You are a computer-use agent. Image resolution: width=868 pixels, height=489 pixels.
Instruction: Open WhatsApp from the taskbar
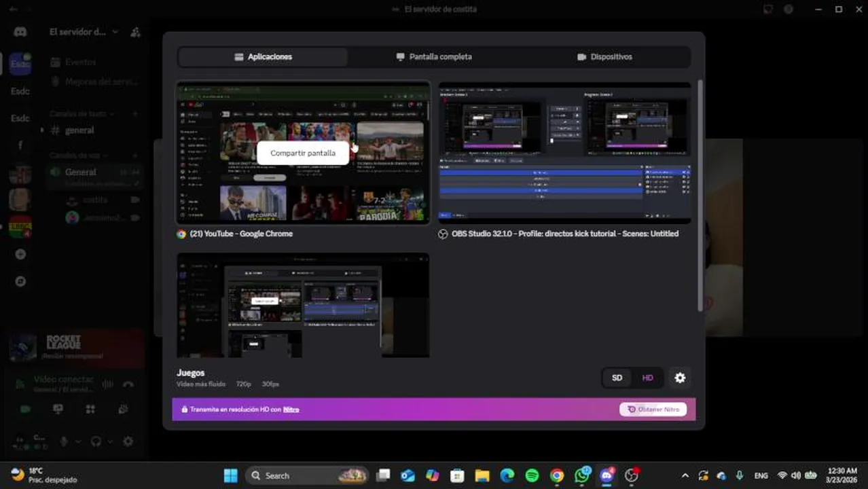pos(582,475)
